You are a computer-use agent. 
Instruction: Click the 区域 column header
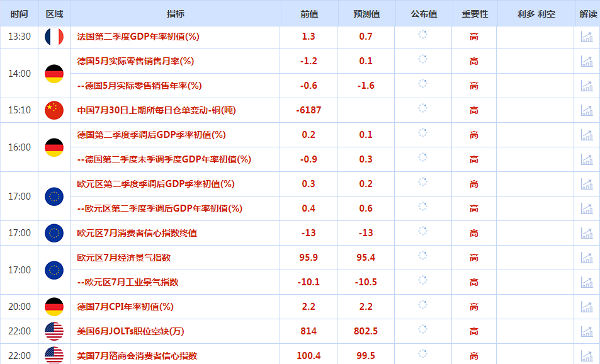point(54,14)
